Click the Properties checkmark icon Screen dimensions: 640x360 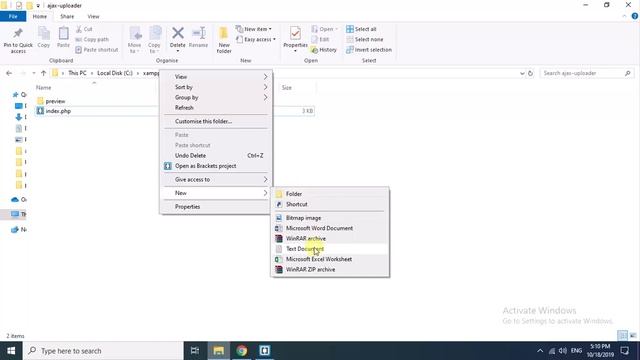coord(295,33)
